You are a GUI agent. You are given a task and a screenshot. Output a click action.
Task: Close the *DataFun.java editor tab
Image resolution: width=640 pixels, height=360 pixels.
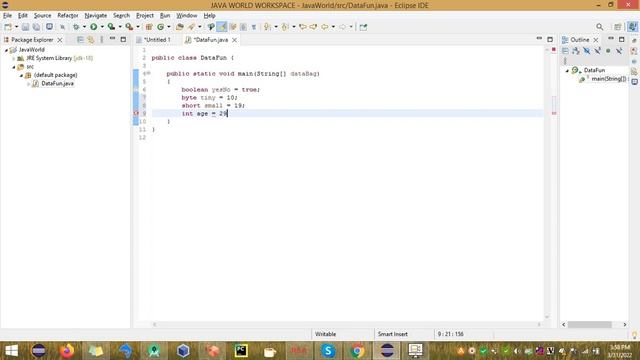pyautogui.click(x=234, y=40)
